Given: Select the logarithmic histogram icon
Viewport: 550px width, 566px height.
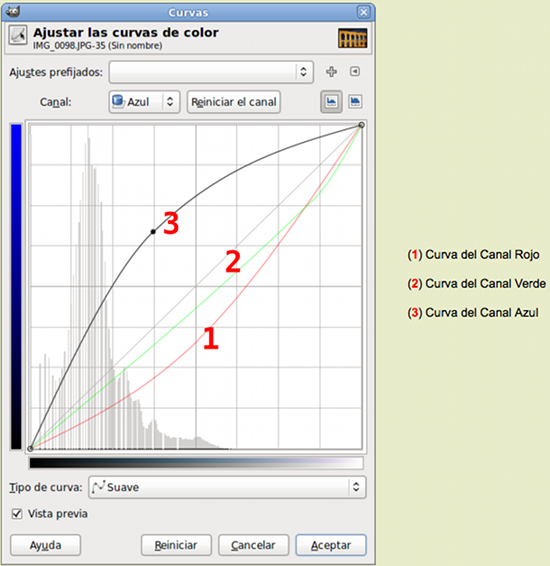Looking at the screenshot, I should [355, 102].
